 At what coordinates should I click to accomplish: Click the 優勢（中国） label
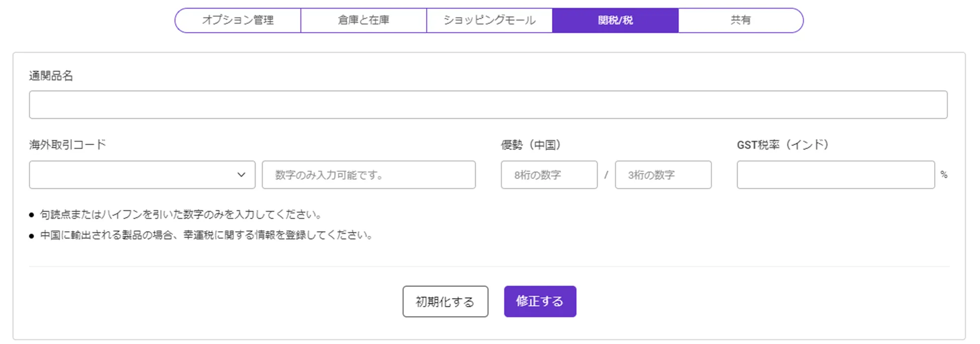pos(531,145)
